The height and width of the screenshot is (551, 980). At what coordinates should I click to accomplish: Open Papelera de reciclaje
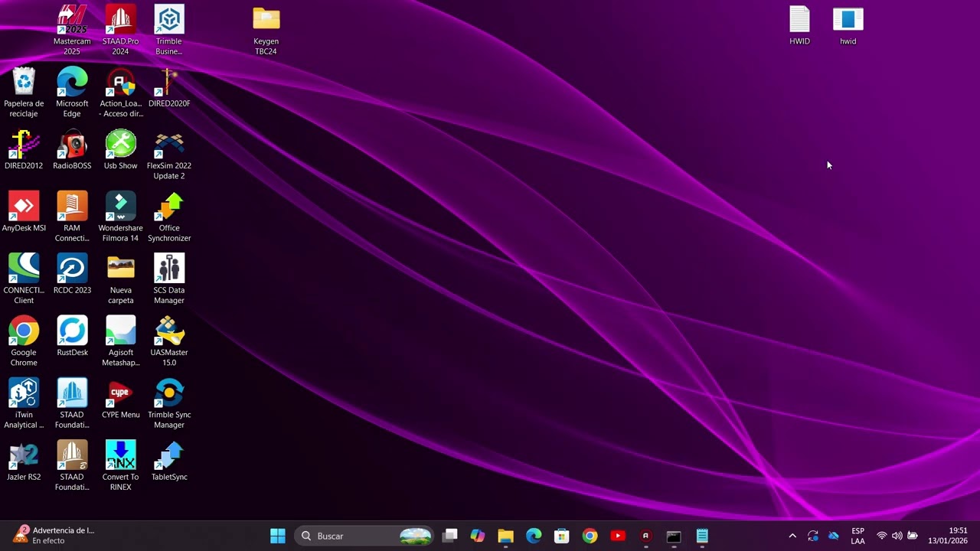coord(24,93)
